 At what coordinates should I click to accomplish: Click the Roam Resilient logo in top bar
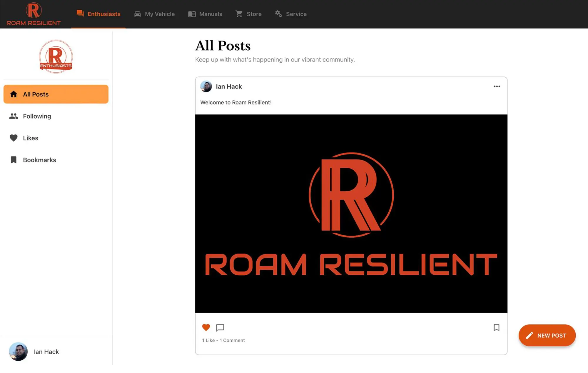[x=33, y=13]
